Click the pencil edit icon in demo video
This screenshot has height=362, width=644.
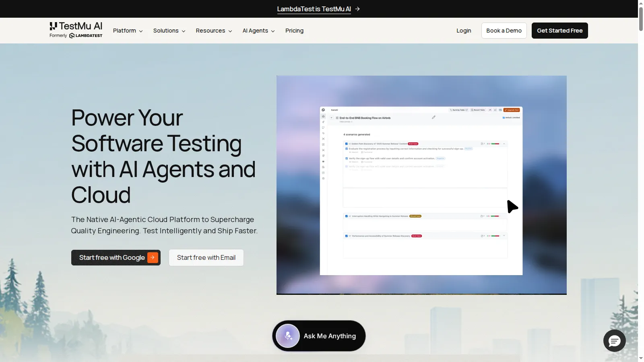(433, 117)
